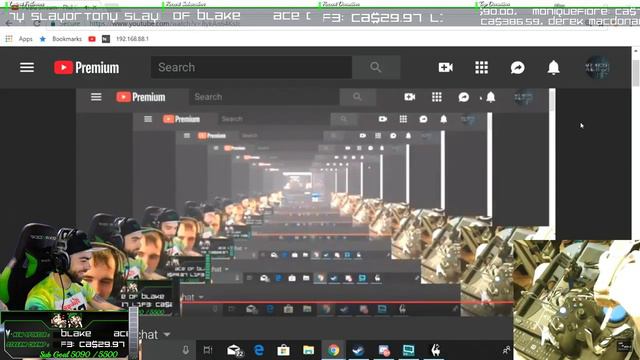Click the second nested YouTube Premium logo
640x360 pixels.
click(x=141, y=97)
